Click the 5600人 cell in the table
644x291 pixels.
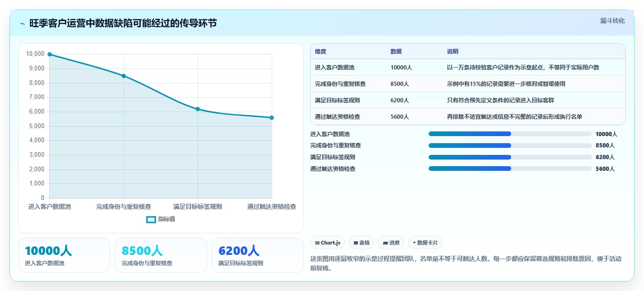coord(400,117)
